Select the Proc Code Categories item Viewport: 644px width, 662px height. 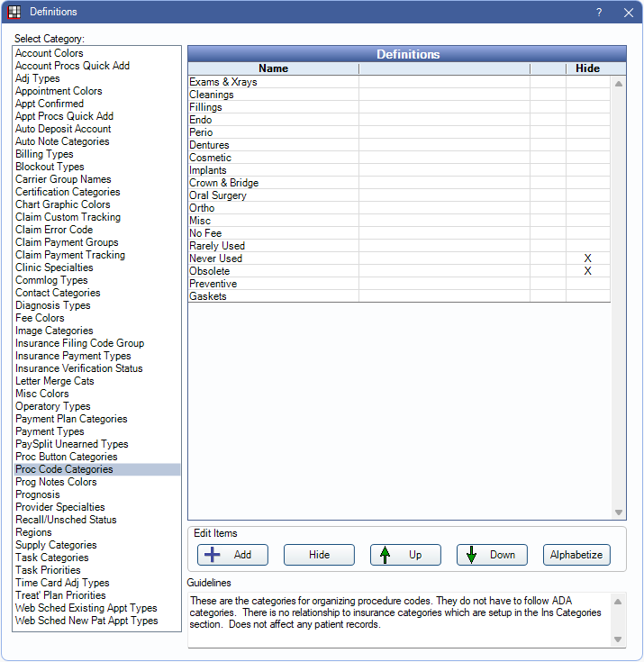coord(64,469)
